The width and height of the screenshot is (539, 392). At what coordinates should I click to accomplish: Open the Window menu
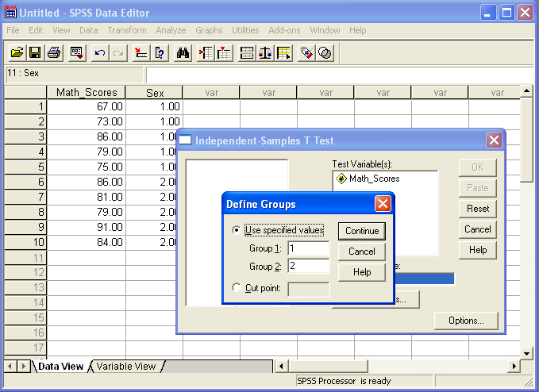click(325, 30)
